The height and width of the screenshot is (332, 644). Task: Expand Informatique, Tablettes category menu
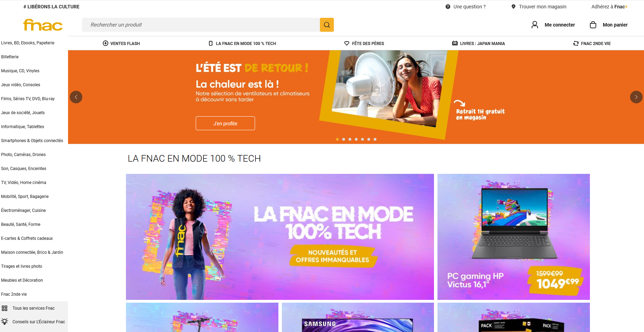tap(23, 127)
